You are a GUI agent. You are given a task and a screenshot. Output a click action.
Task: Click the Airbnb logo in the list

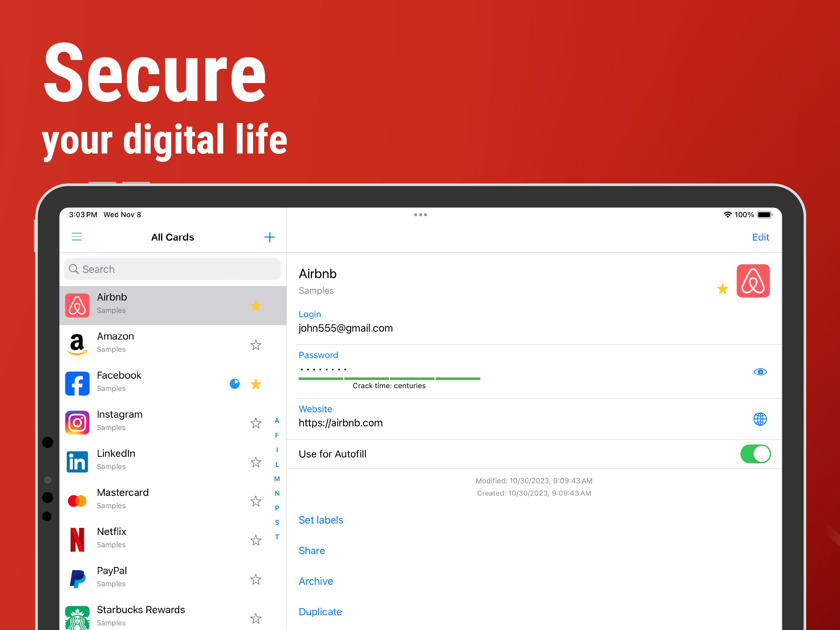[x=77, y=305]
